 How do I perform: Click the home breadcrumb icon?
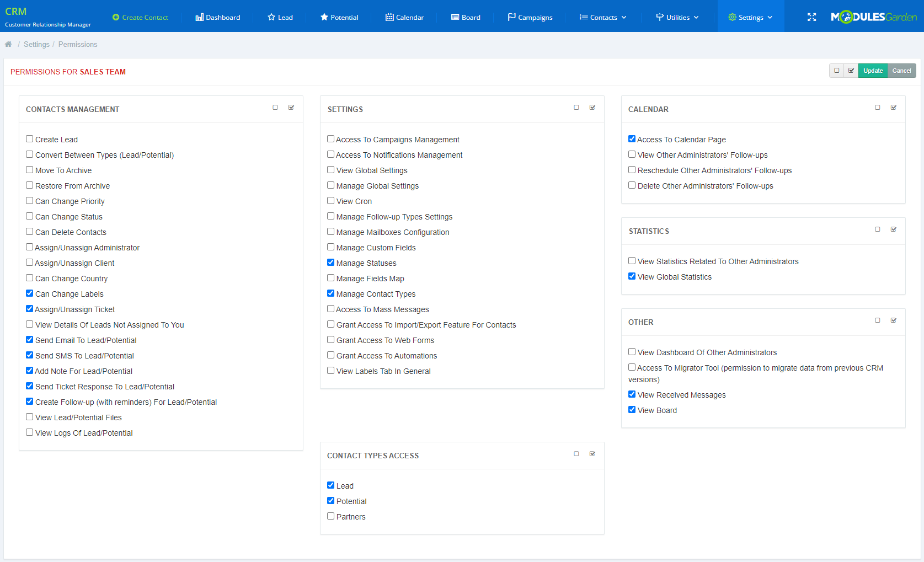click(x=8, y=44)
